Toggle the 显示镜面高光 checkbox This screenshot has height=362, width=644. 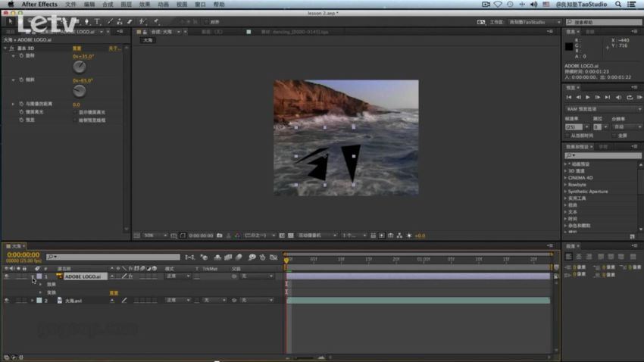coord(75,112)
